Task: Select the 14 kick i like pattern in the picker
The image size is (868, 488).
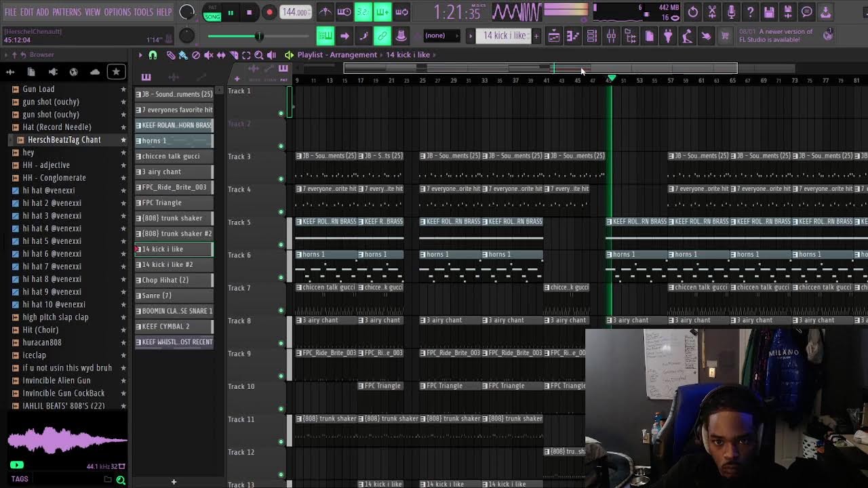Action: pyautogui.click(x=174, y=249)
